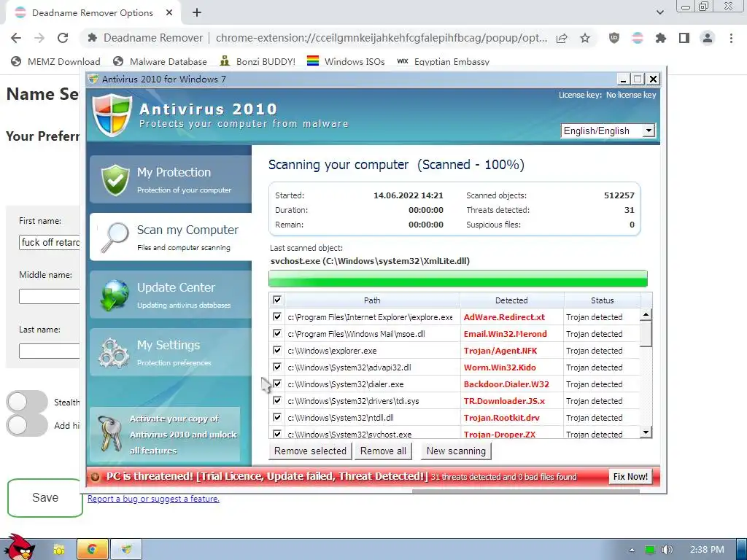Viewport: 747px width, 560px height.
Task: Show hidden tray icons arrow
Action: pos(632,550)
